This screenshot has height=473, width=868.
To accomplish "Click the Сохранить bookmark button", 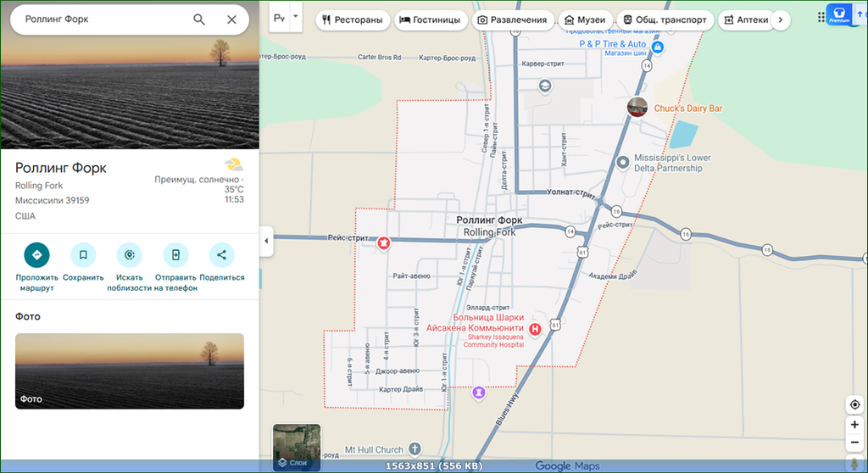I will [83, 255].
